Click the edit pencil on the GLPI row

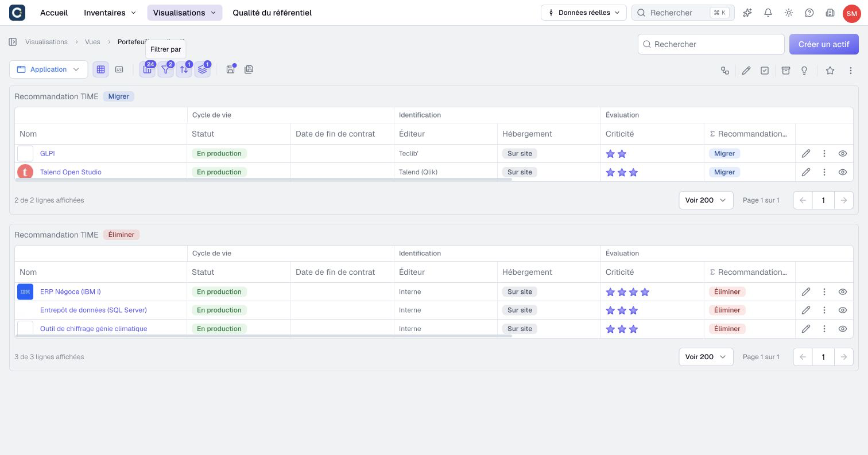(806, 154)
